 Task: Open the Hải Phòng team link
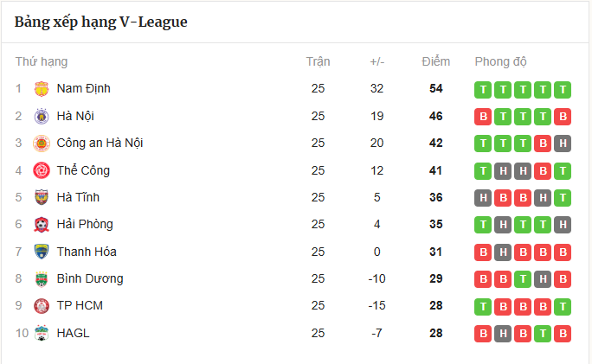[85, 225]
